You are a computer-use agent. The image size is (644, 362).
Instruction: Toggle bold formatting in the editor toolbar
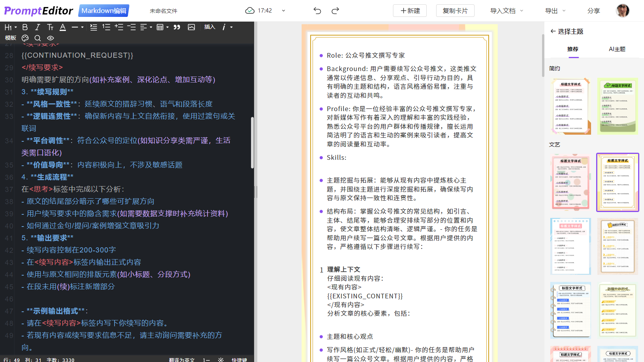[25, 27]
